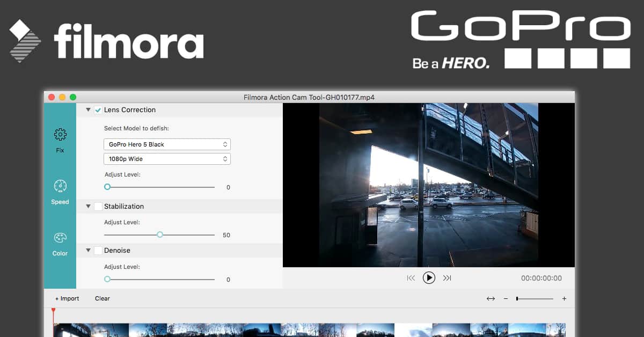Click the play button under preview

coord(429,277)
